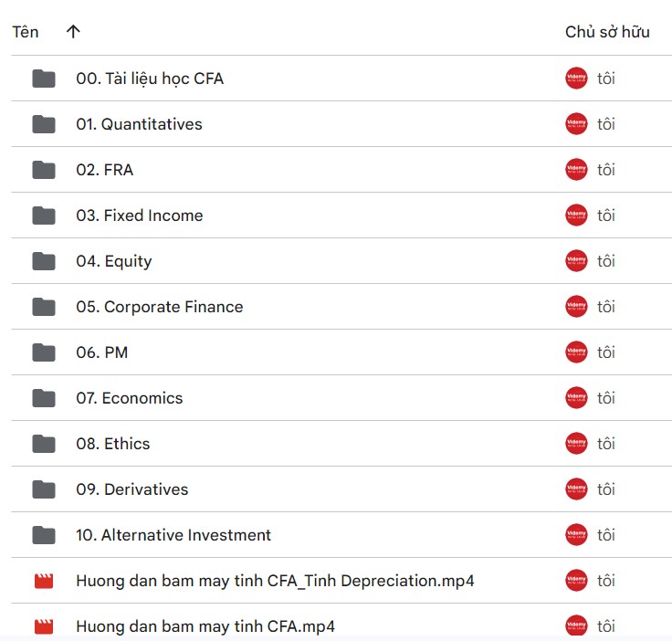672x641 pixels.
Task: Open the 00. Tài liệu học CFA folder
Action: pyautogui.click(x=150, y=79)
